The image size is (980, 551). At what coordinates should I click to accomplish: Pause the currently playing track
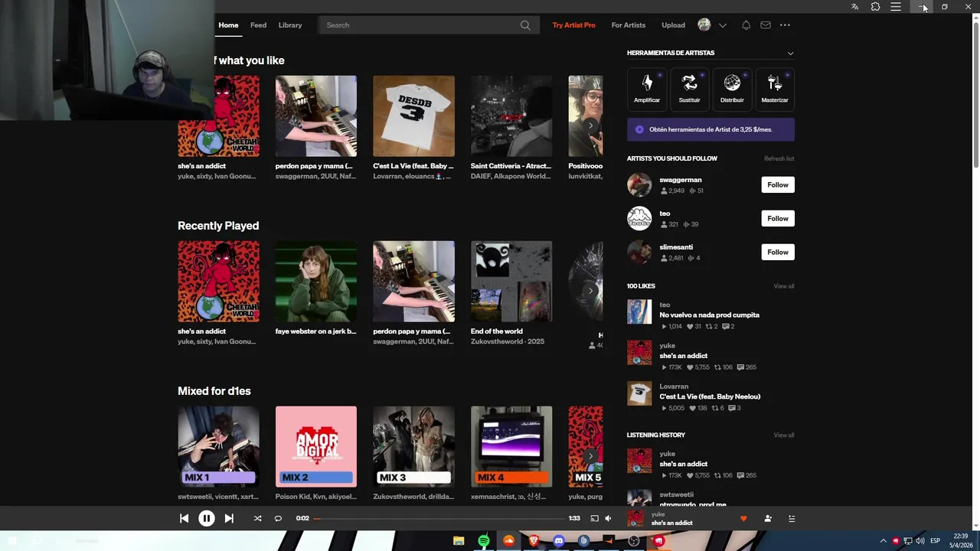206,518
